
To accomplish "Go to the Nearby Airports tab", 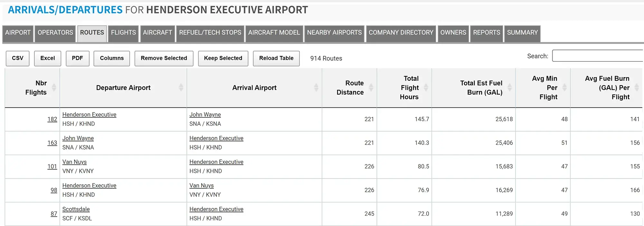I will 334,33.
